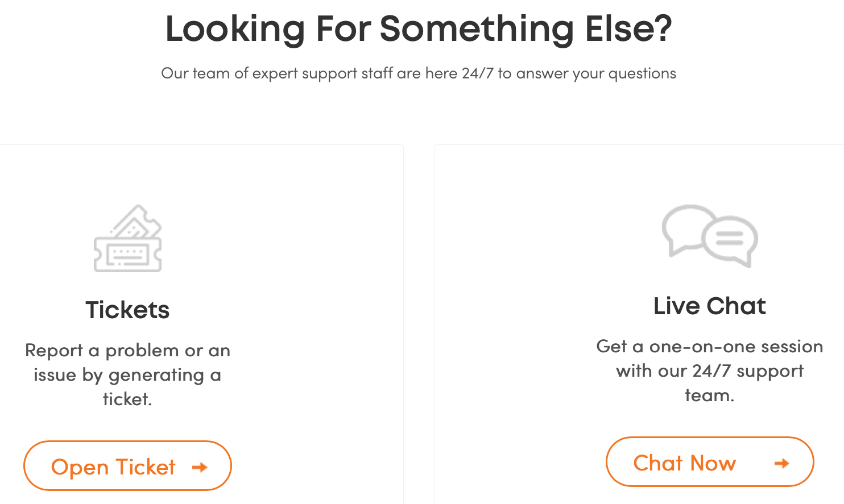844x504 pixels.
Task: Click the "one-on-one session" description text
Action: [x=710, y=370]
